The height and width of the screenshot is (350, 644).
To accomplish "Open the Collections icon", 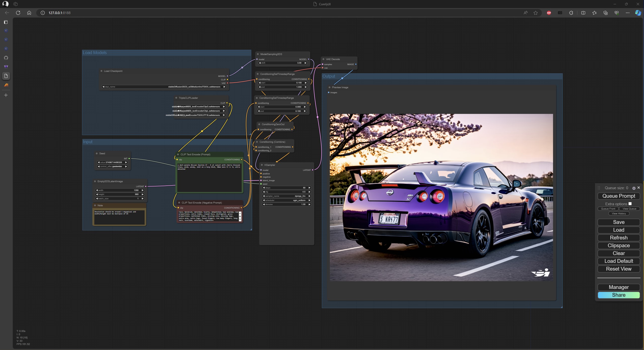I will coord(605,13).
